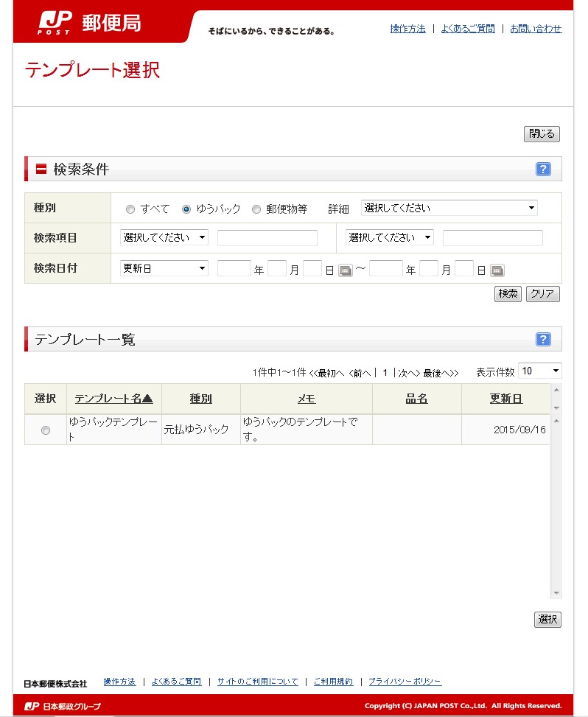This screenshot has width=588, height=717.
Task: Click the 閉じる button
Action: 542,134
